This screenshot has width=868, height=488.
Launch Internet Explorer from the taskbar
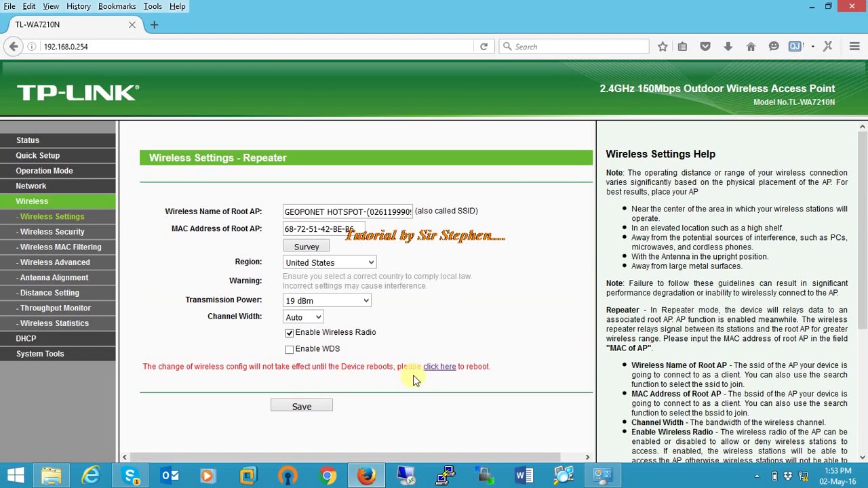(x=90, y=475)
